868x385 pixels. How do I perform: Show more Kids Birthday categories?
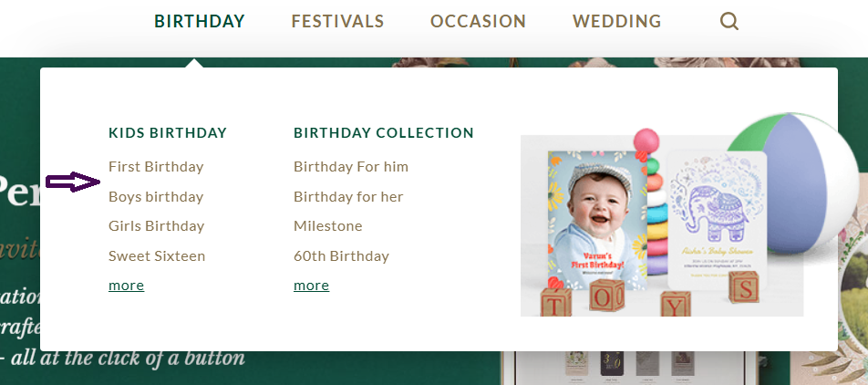(x=126, y=286)
